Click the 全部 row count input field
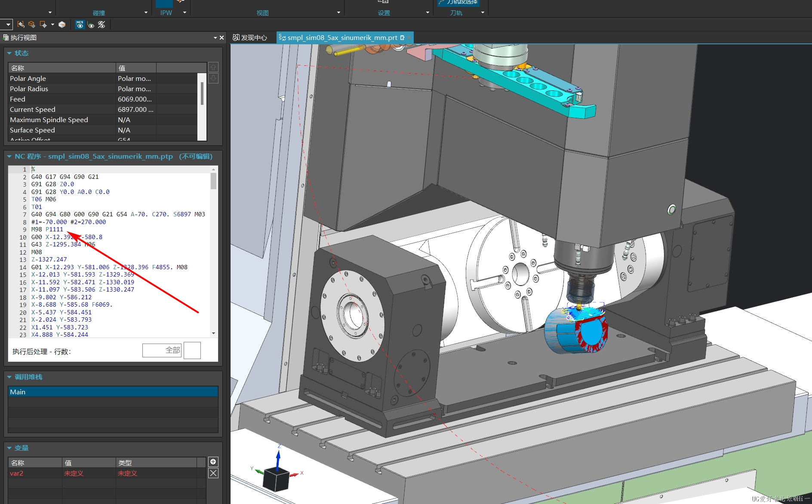This screenshot has height=504, width=812. 162,350
